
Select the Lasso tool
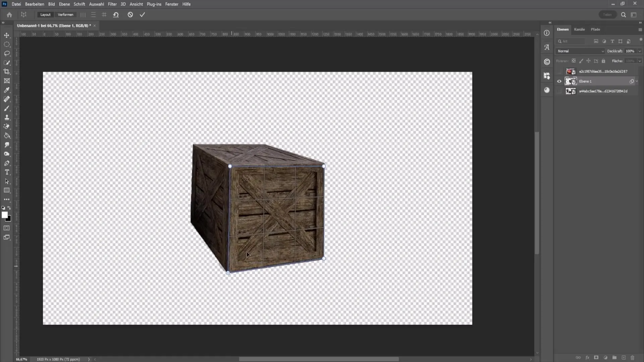tap(7, 53)
